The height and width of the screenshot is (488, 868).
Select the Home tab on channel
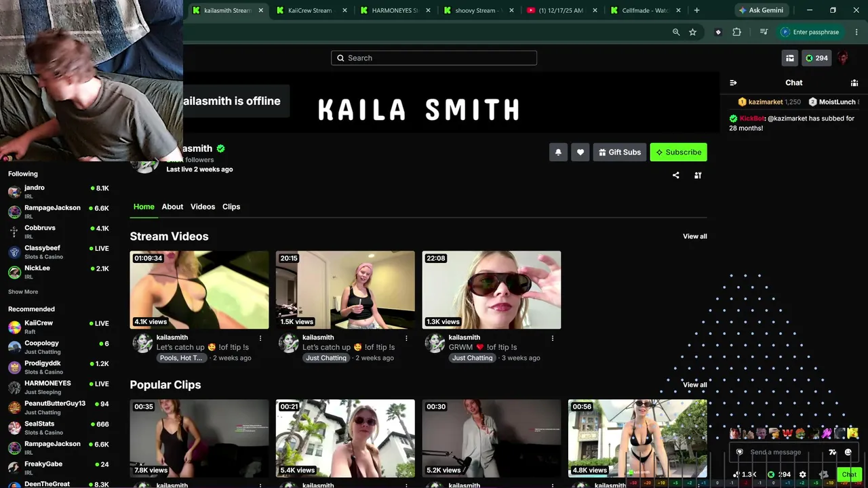(144, 207)
